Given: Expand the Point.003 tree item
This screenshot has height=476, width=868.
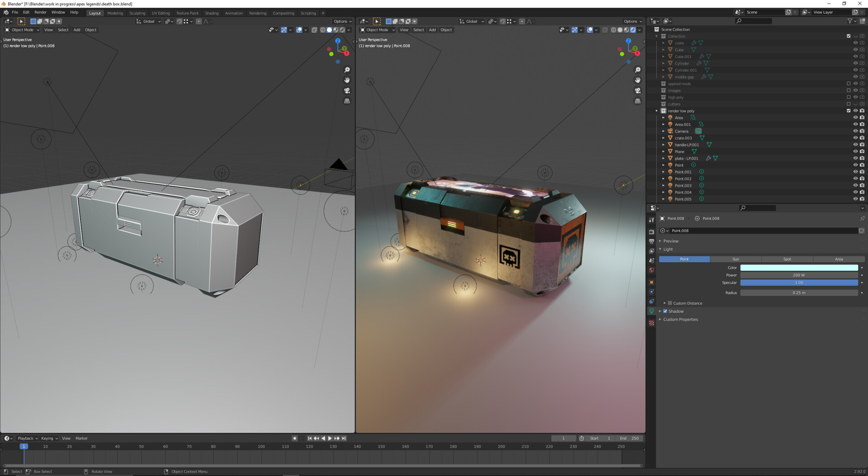Looking at the screenshot, I should pos(663,185).
